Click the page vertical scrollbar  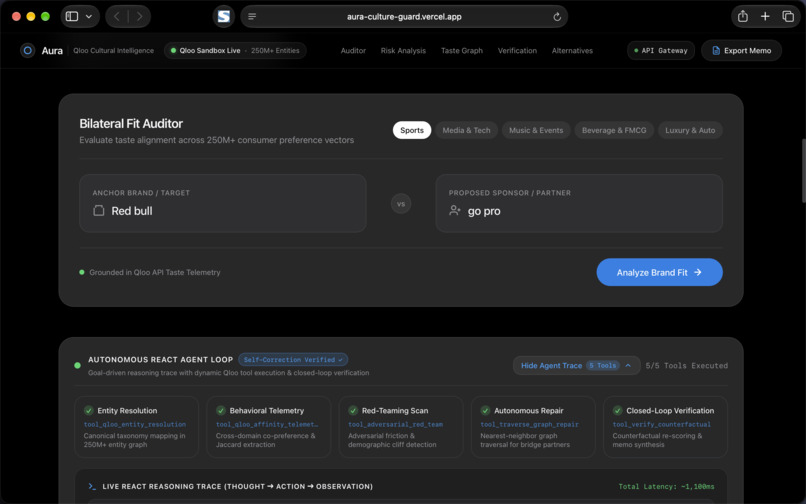(x=803, y=171)
